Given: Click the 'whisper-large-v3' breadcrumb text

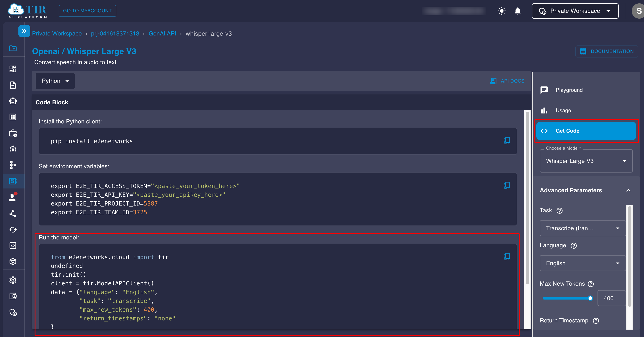Looking at the screenshot, I should 209,33.
